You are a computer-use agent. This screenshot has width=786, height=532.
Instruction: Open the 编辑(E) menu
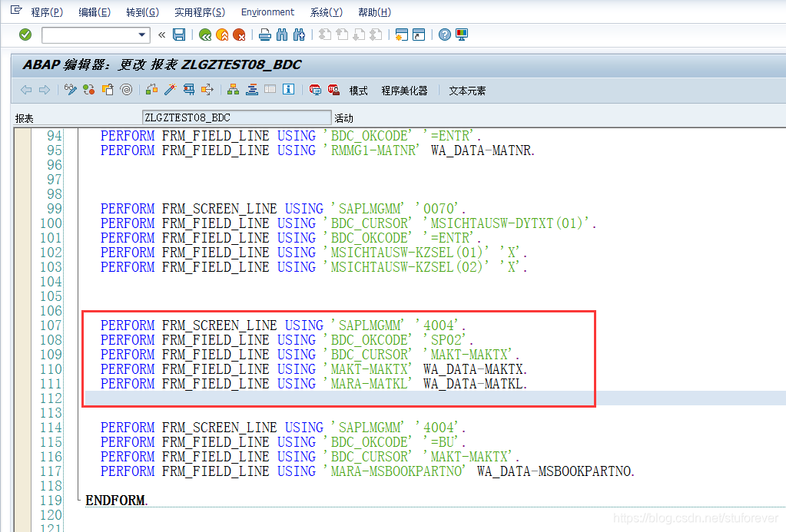coord(95,12)
